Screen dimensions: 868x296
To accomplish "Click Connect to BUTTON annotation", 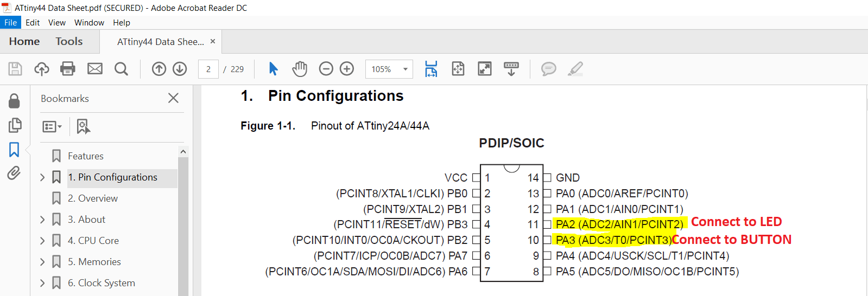I will 732,240.
